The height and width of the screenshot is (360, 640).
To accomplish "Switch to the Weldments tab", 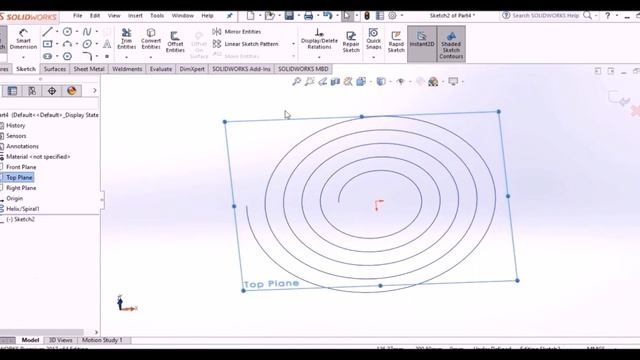I will (127, 69).
